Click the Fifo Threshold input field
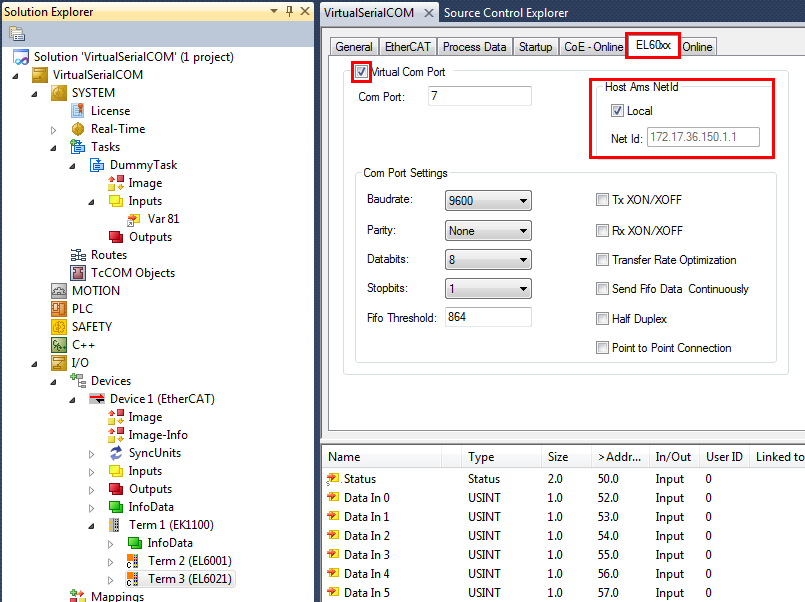The height and width of the screenshot is (602, 805). point(488,317)
